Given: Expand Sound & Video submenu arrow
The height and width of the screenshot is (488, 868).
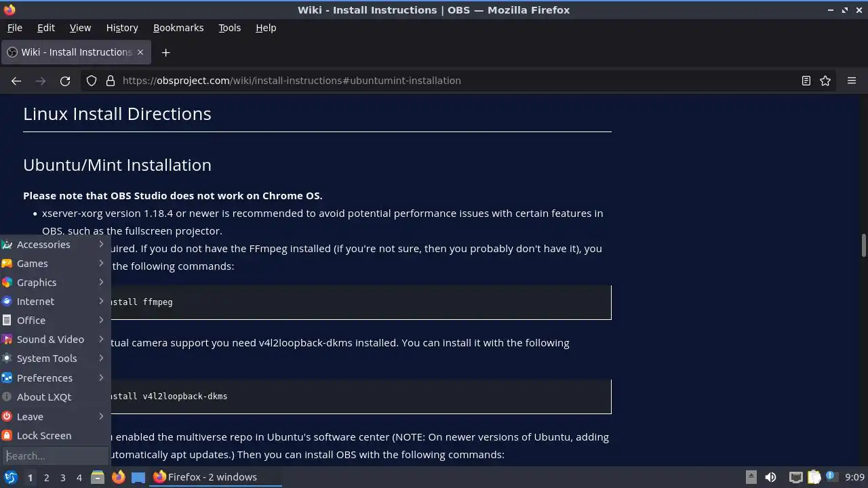Looking at the screenshot, I should [x=101, y=340].
